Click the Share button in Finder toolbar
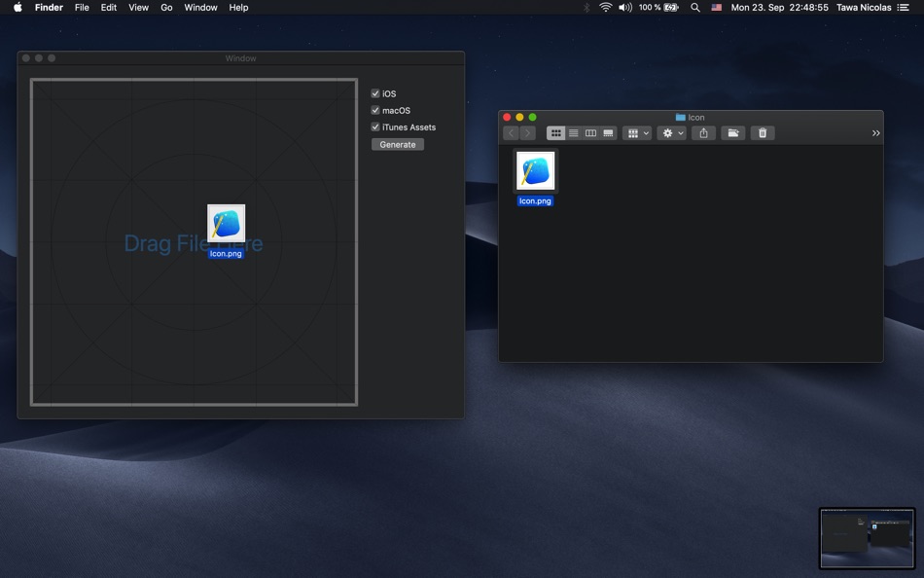This screenshot has width=924, height=578. [x=703, y=133]
